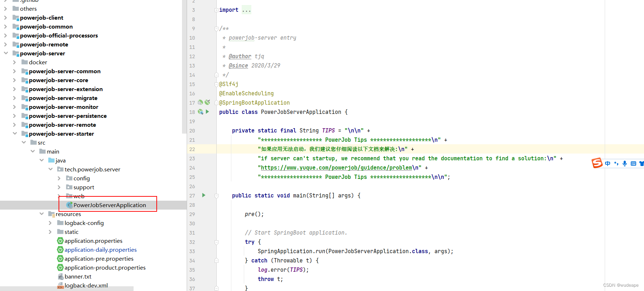Select powerjob-server-migrate module
This screenshot has width=644, height=291.
click(x=63, y=98)
